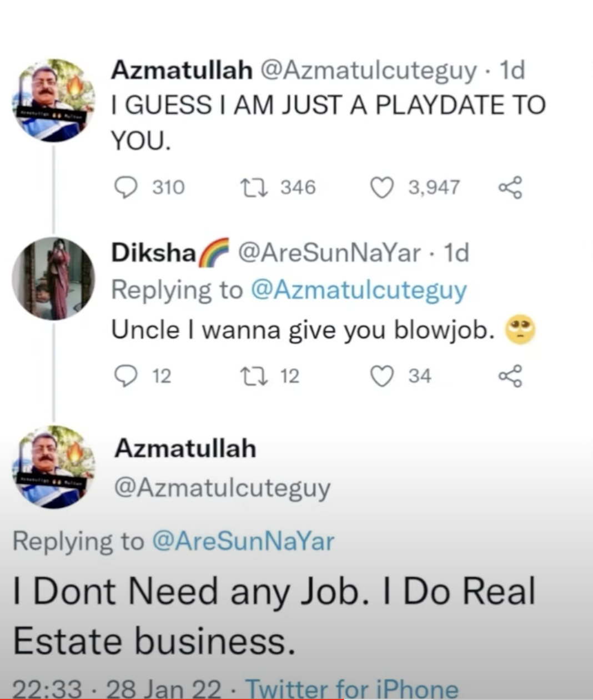Retweet Azmatullah's PLAYDATE tweet
Screen dimensions: 593x700
254,187
